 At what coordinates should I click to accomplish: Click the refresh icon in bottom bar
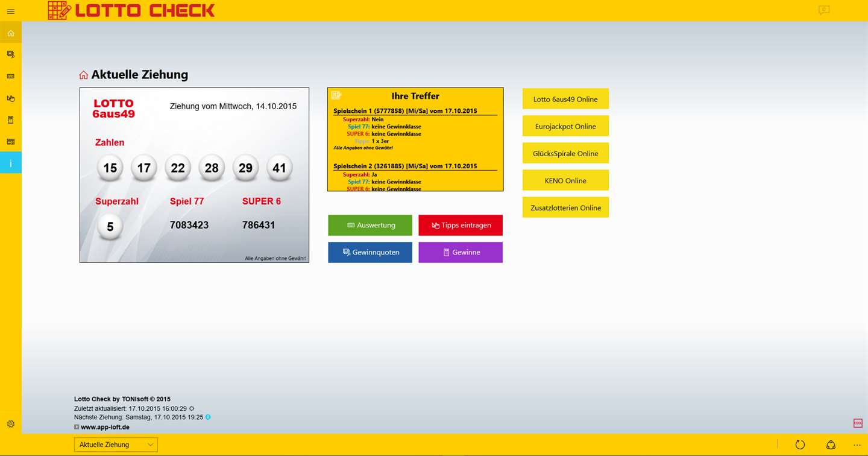800,445
